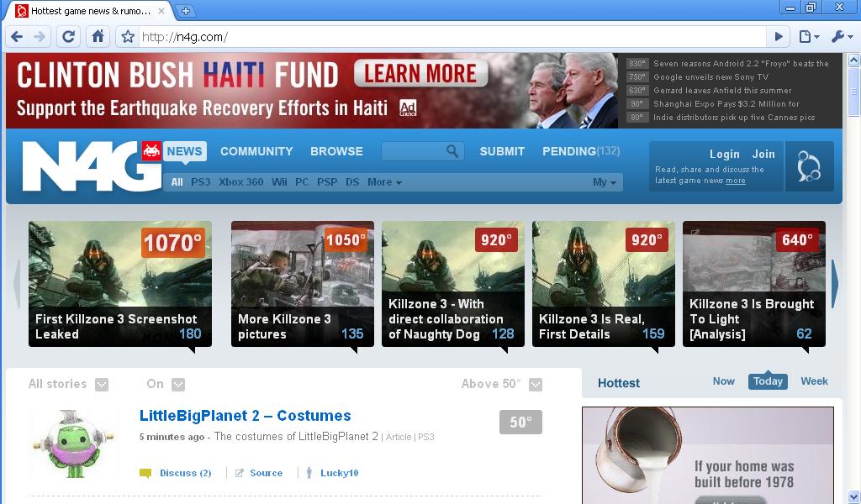
Task: Filter news by PSP
Action: [327, 181]
